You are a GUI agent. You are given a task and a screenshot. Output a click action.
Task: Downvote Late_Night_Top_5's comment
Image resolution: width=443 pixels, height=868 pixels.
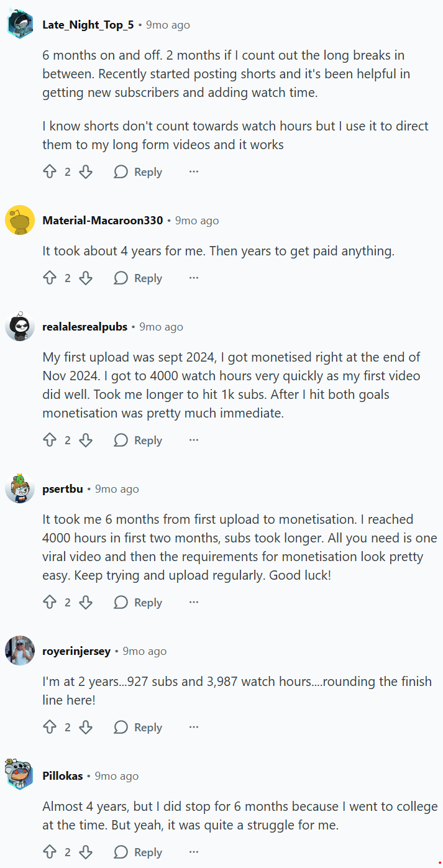coord(86,172)
